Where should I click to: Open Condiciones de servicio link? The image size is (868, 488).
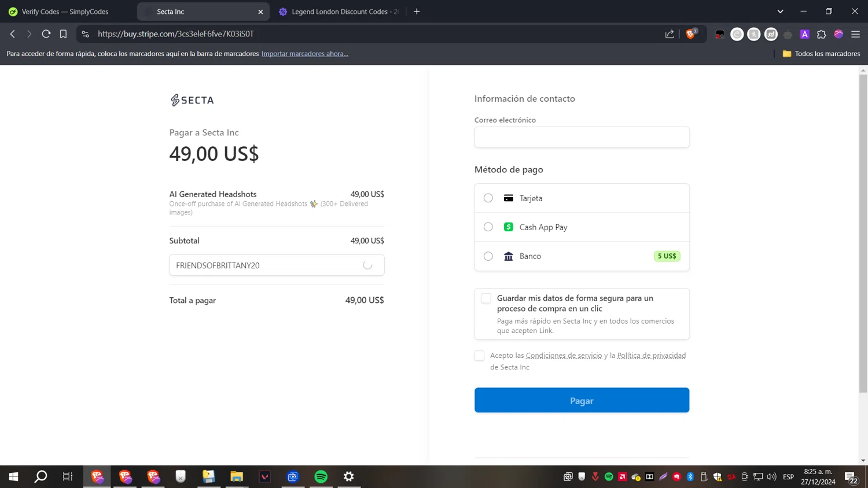click(564, 356)
